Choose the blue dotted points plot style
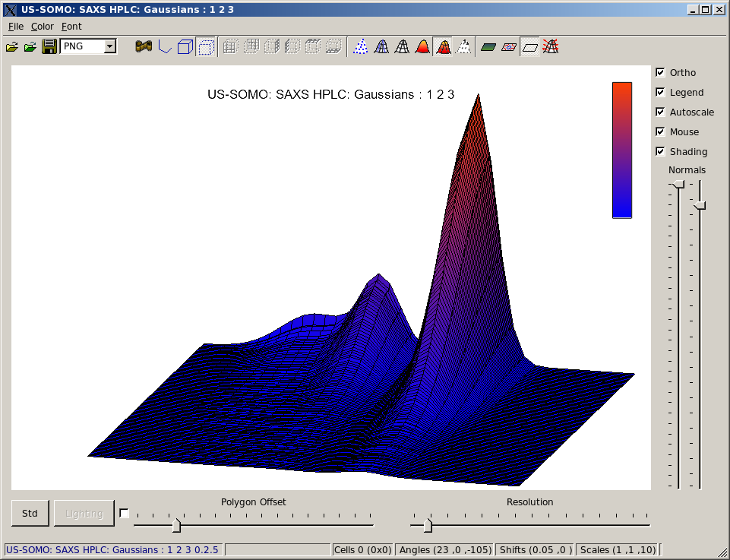 (360, 46)
